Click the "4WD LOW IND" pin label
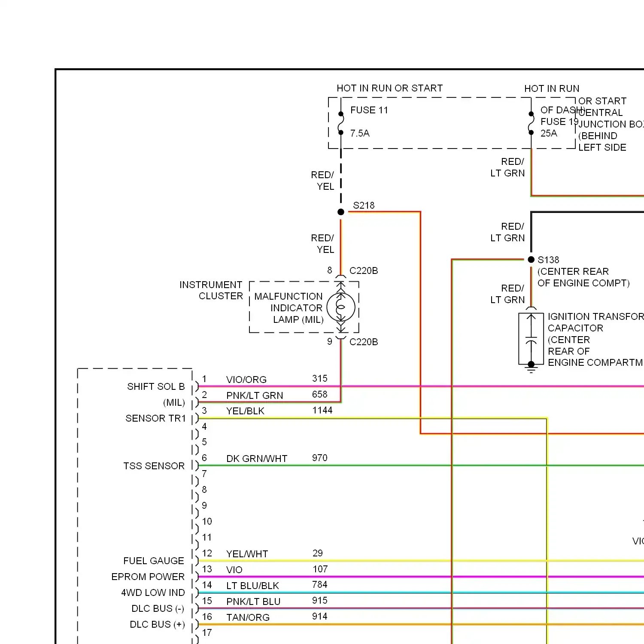Image resolution: width=644 pixels, height=644 pixels. click(x=153, y=592)
